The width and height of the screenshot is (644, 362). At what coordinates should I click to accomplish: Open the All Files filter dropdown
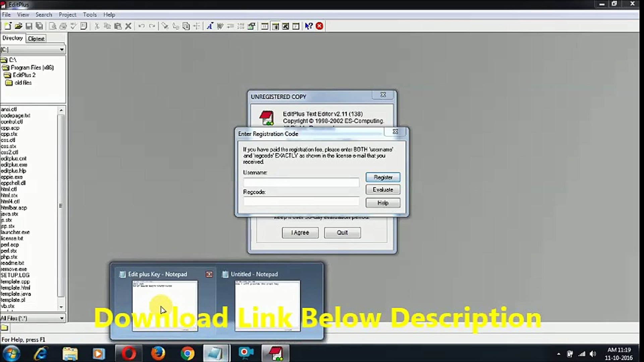(x=62, y=318)
